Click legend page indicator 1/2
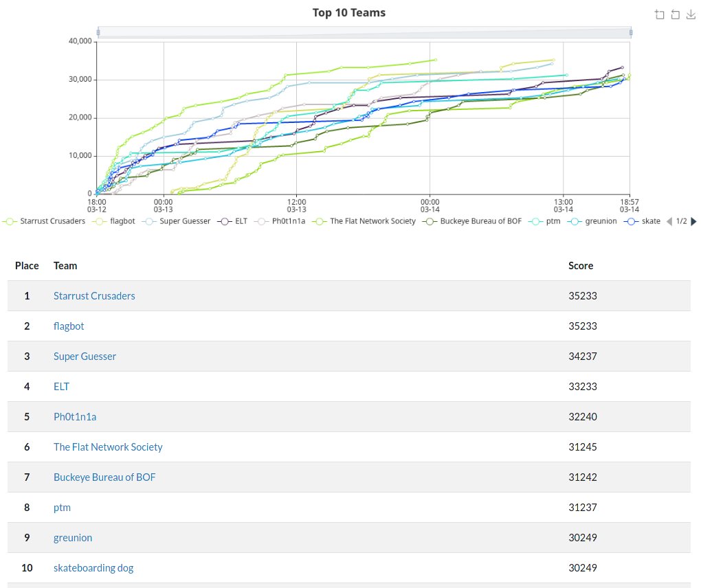This screenshot has height=588, width=701. pos(681,221)
